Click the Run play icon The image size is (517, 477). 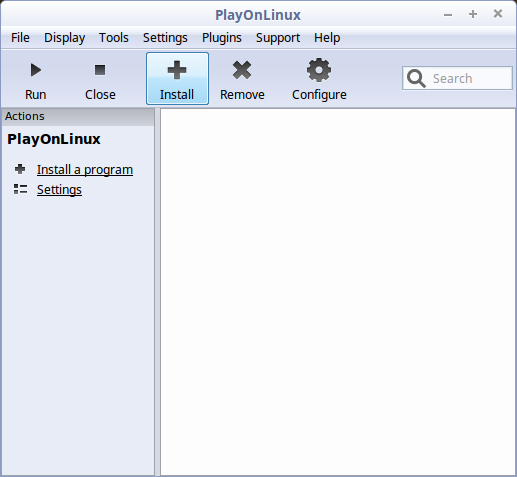coord(36,70)
